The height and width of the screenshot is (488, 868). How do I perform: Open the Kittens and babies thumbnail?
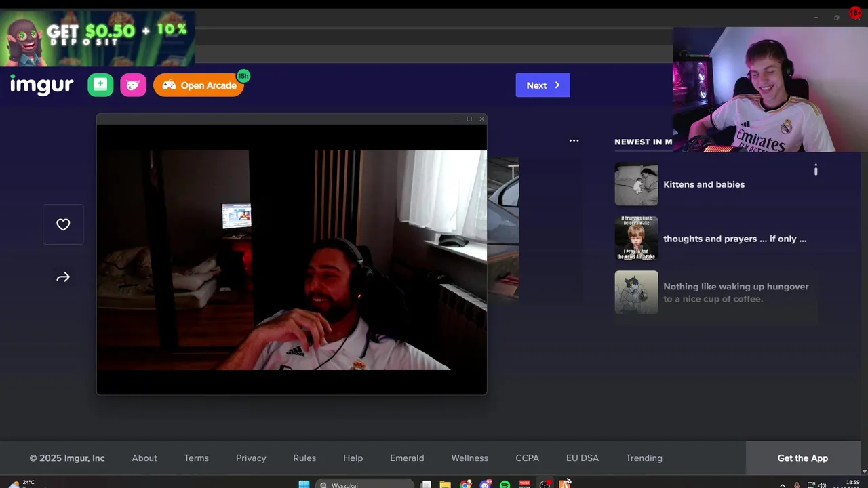tap(636, 184)
